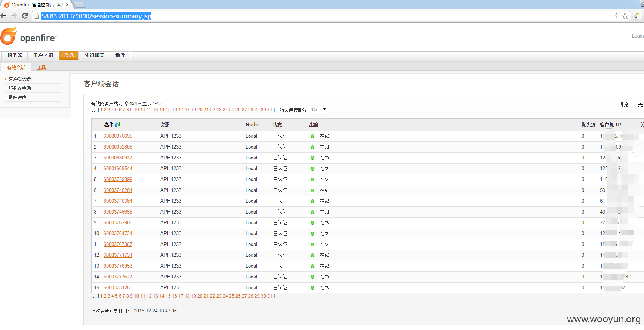Open the 每页连接服务 15 dropdown
644x330 pixels.
coord(318,110)
